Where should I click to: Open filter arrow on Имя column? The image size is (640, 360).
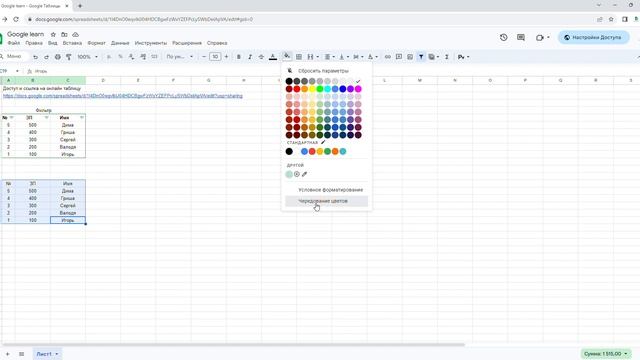pos(82,118)
